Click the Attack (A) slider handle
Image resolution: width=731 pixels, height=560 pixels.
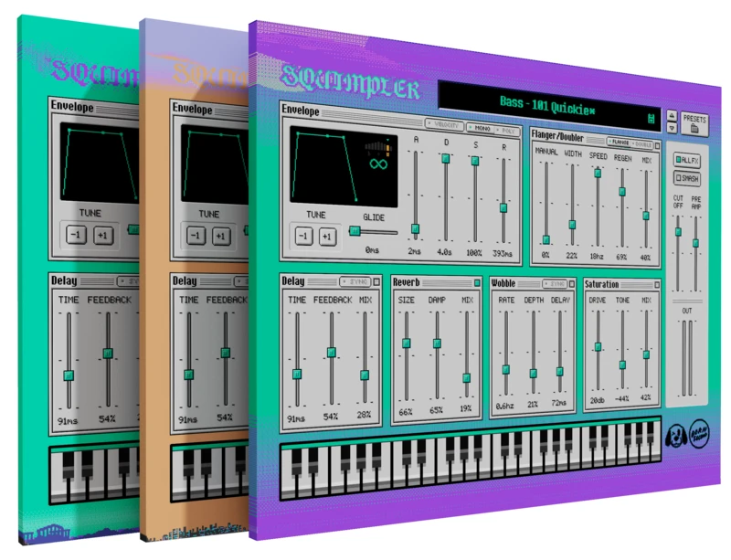click(x=415, y=228)
